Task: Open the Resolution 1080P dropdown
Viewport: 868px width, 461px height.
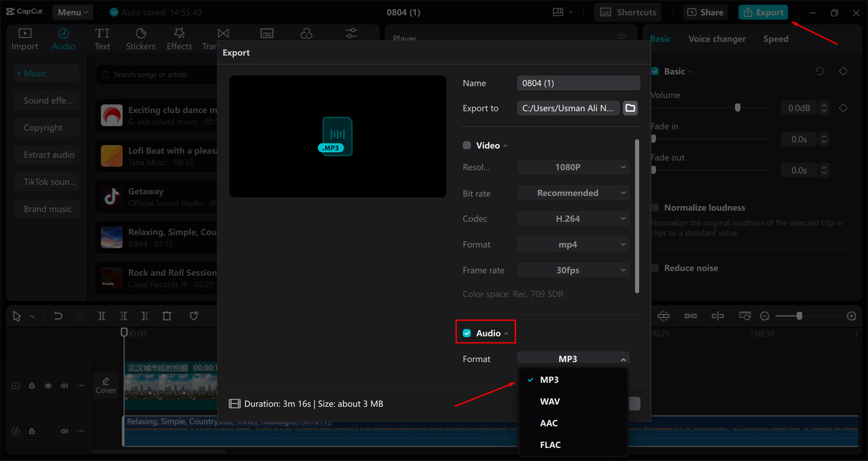Action: coord(573,167)
